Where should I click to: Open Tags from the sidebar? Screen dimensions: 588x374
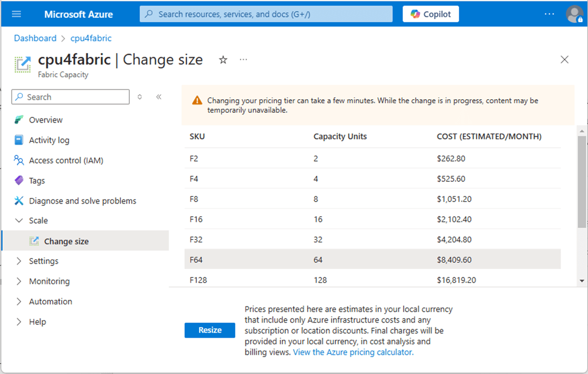tap(37, 181)
